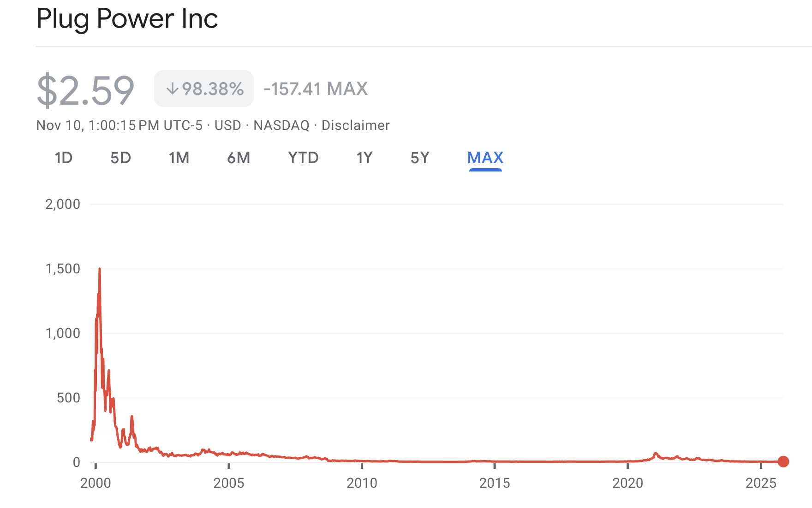Click the currently active MAX tab

484,158
